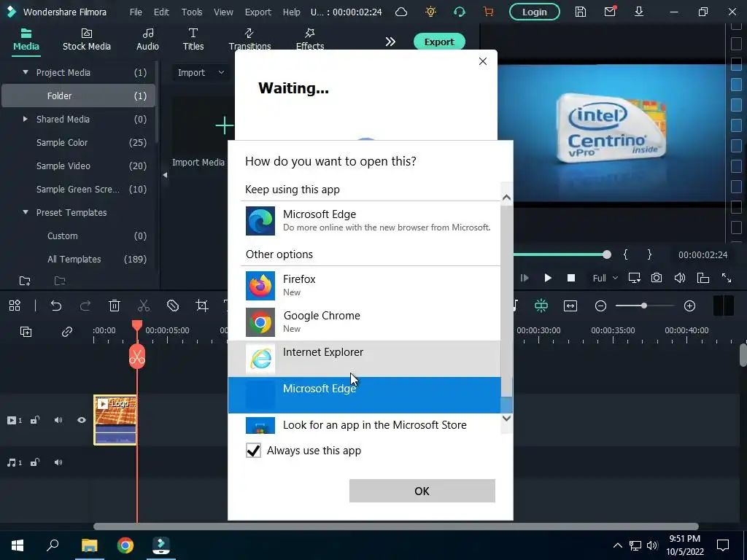Viewport: 747px width, 560px height.
Task: Stop the preview playback
Action: coord(571,278)
